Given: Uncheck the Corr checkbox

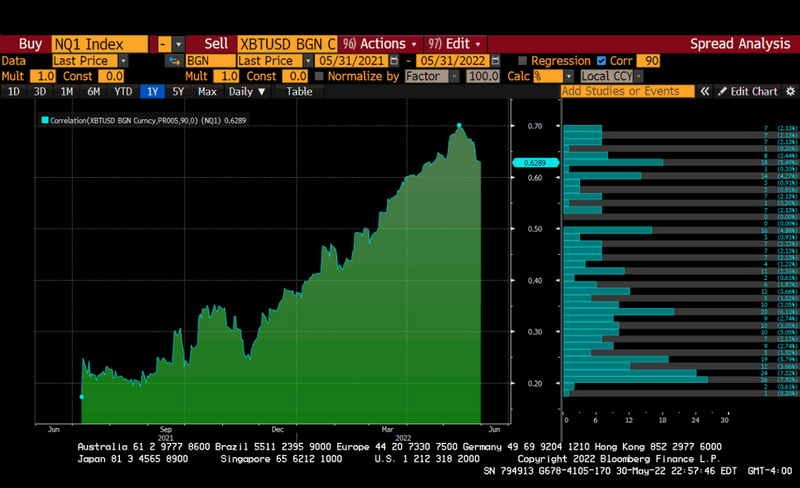Looking at the screenshot, I should [601, 61].
